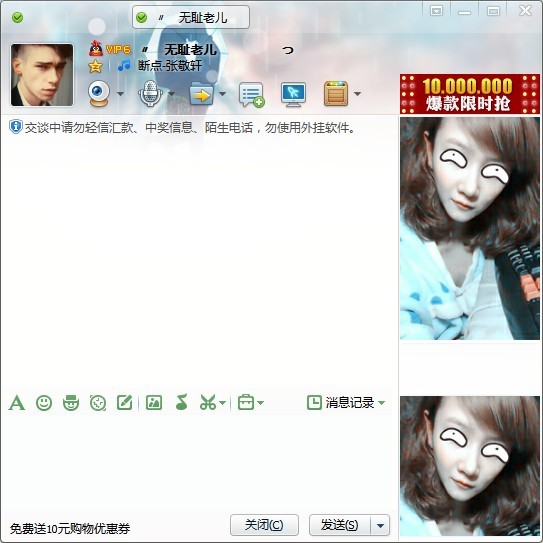Image resolution: width=543 pixels, height=543 pixels.
Task: Send a window shake nudge icon
Action: 98,403
